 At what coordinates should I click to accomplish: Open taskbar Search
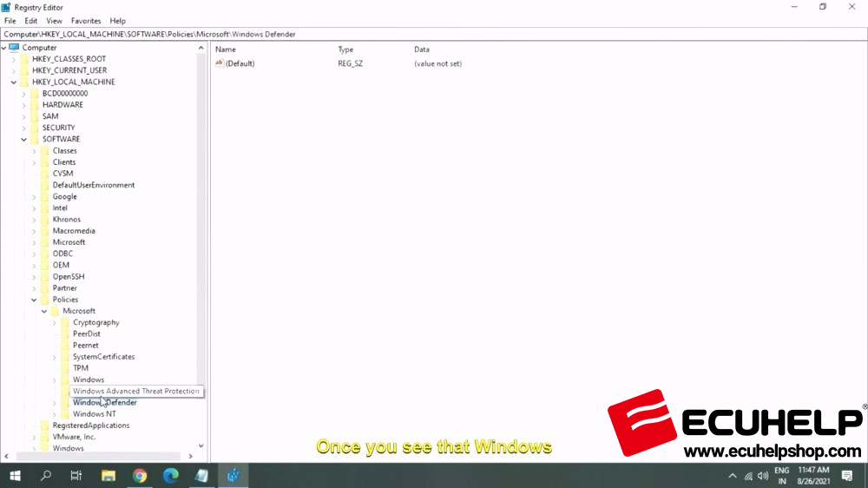pos(46,476)
